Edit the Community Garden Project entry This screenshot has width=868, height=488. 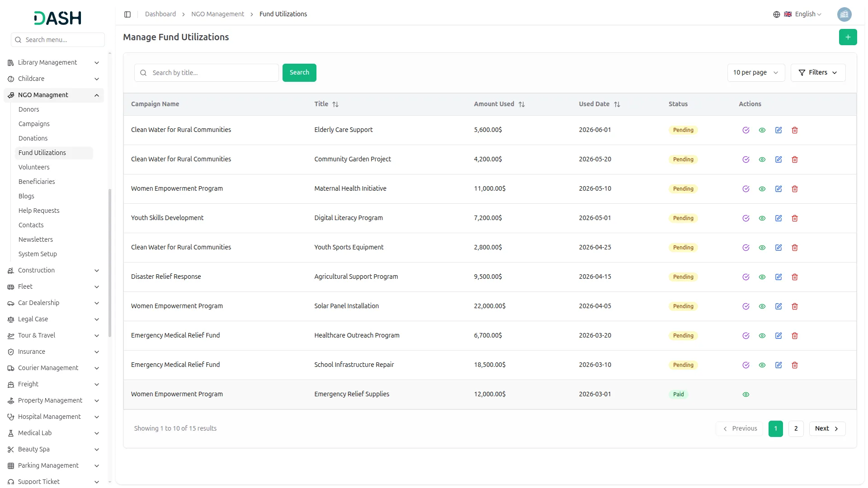click(778, 160)
